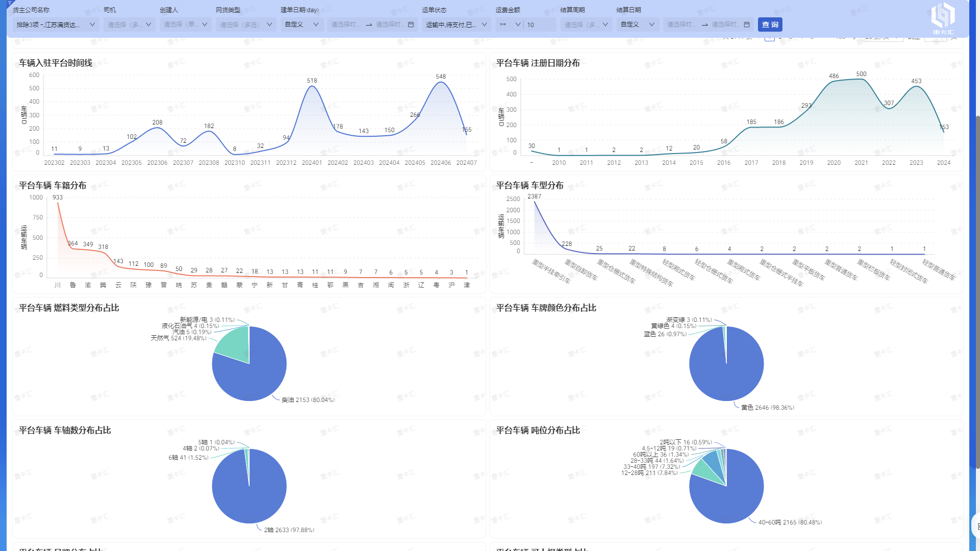Open the 结算日期 自定义 dropdown
The height and width of the screenshot is (551, 980).
638,24
